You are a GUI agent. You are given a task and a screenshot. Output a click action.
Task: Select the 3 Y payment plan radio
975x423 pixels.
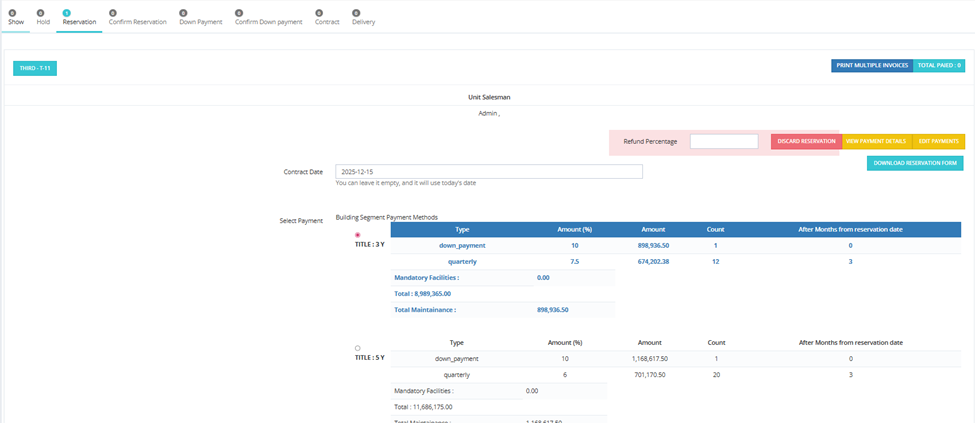pyautogui.click(x=358, y=235)
